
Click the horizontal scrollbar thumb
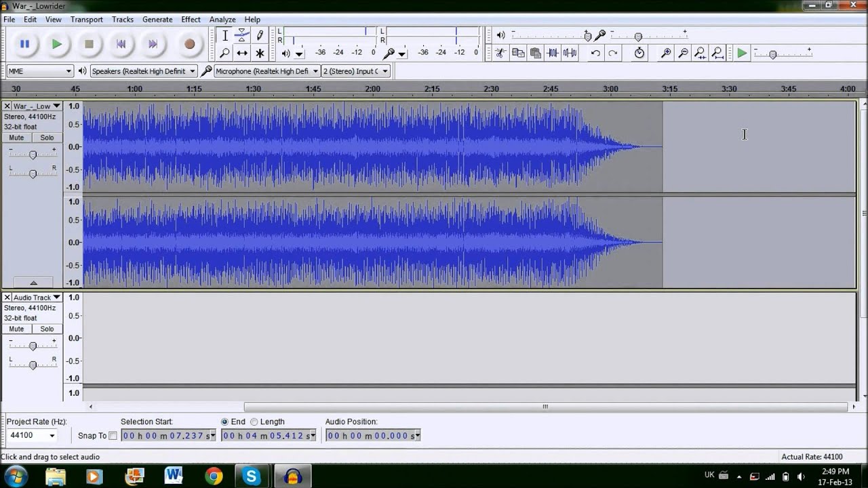pos(545,407)
